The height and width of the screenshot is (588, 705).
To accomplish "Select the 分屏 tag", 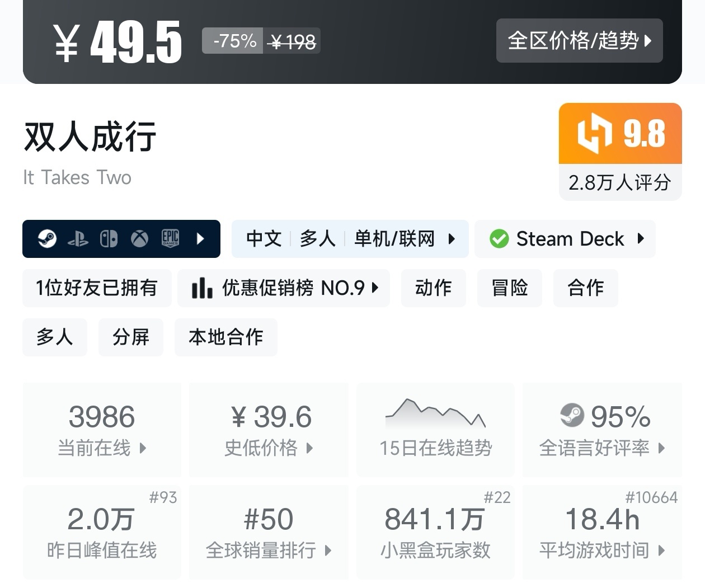I will point(131,337).
